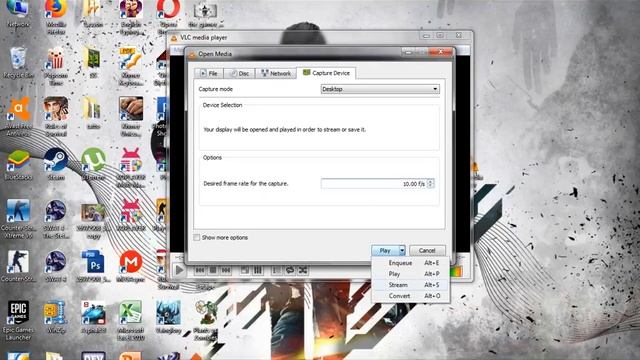Toggle loop mode in VLC control bar

coord(290,270)
